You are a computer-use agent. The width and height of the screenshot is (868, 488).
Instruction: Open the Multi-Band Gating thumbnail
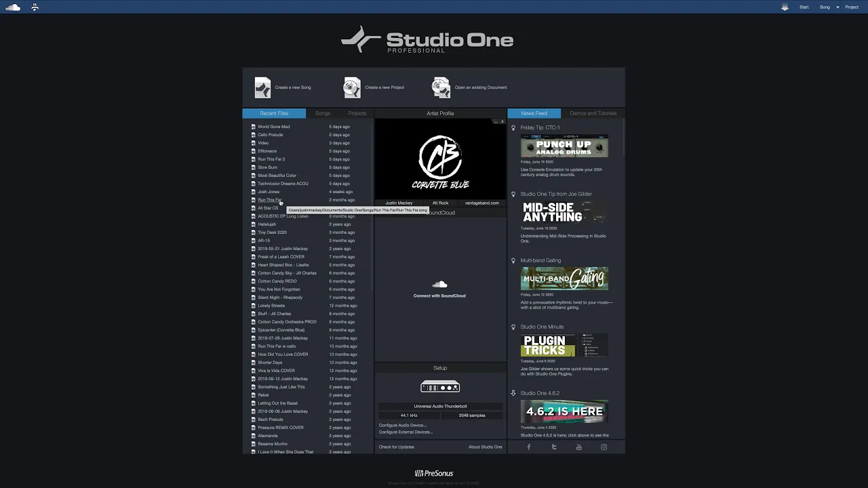(564, 279)
